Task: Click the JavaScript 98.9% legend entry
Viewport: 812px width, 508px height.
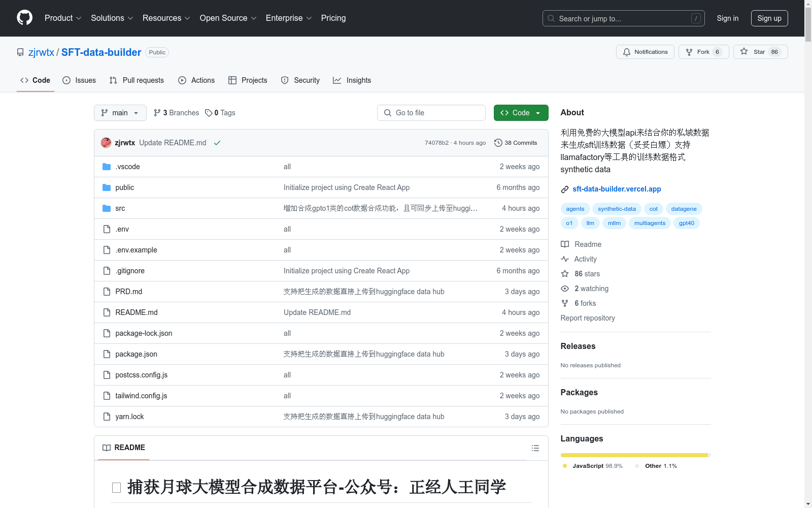Action: coord(593,466)
